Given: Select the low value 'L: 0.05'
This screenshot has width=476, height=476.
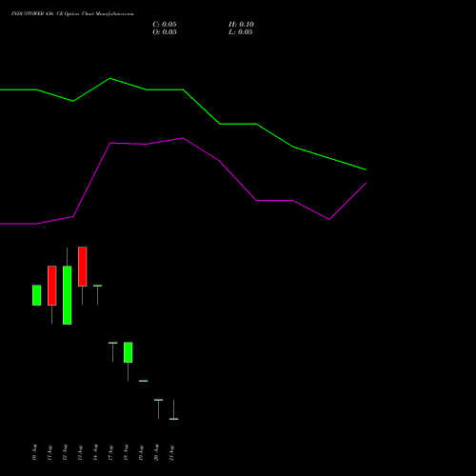Looking at the screenshot, I should pos(241,32).
